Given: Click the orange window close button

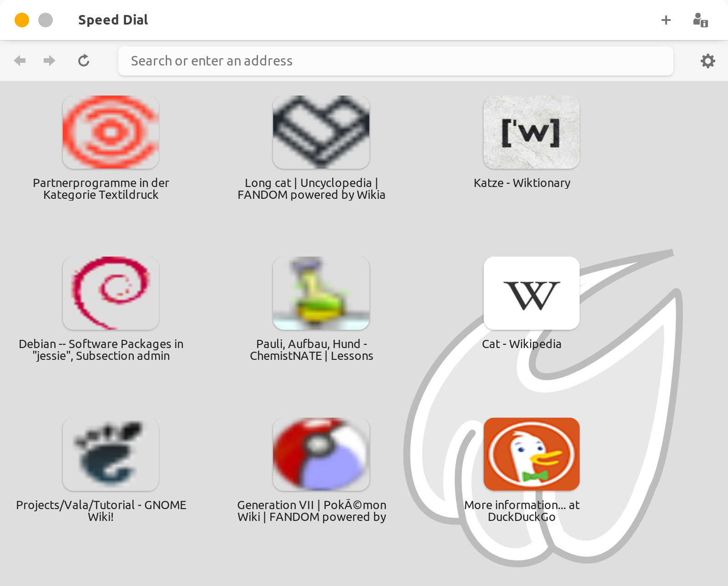Looking at the screenshot, I should pyautogui.click(x=22, y=20).
